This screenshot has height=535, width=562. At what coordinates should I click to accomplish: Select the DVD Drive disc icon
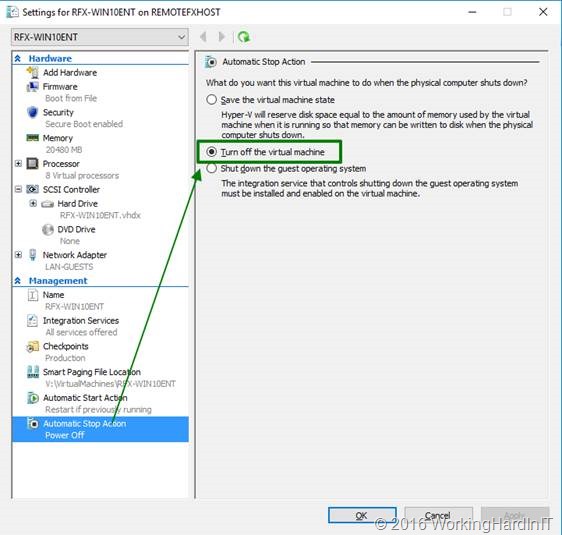(48, 229)
